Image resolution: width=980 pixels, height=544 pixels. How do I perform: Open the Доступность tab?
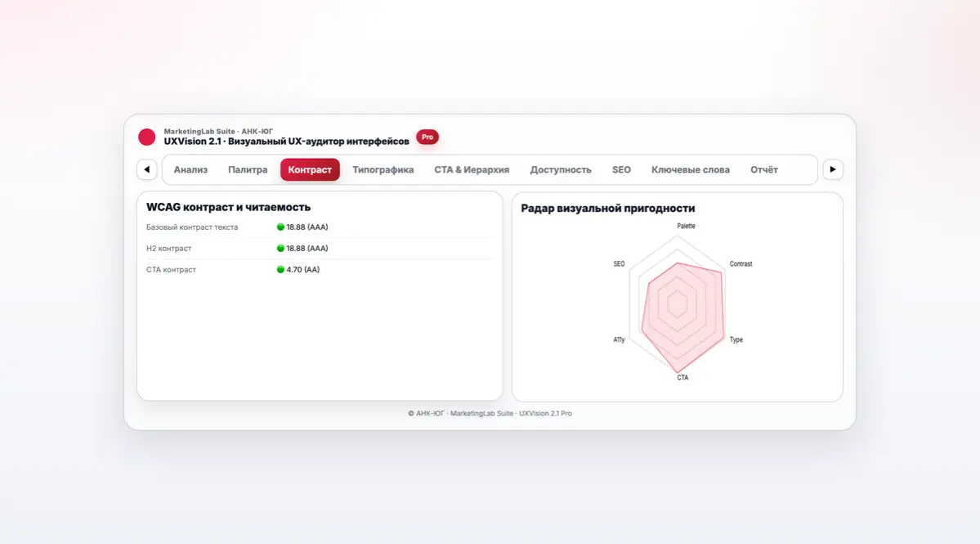click(561, 169)
